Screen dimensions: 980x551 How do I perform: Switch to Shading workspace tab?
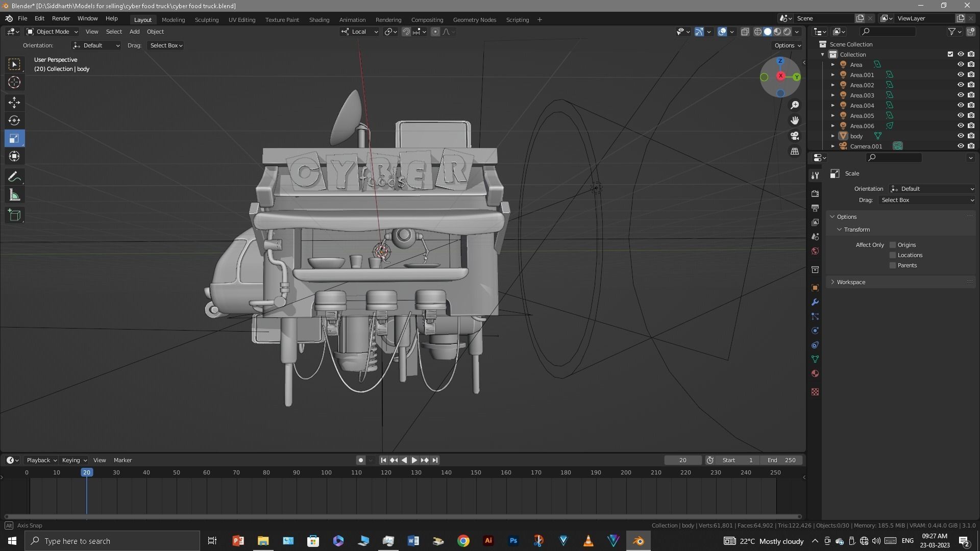[319, 20]
